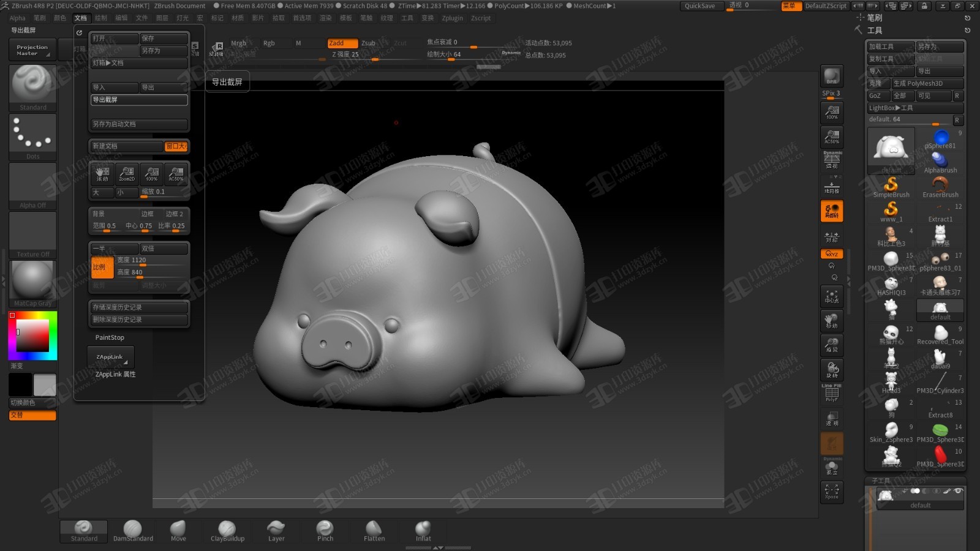Select the default pig tool thumbnail
The width and height of the screenshot is (980, 551).
tap(891, 151)
